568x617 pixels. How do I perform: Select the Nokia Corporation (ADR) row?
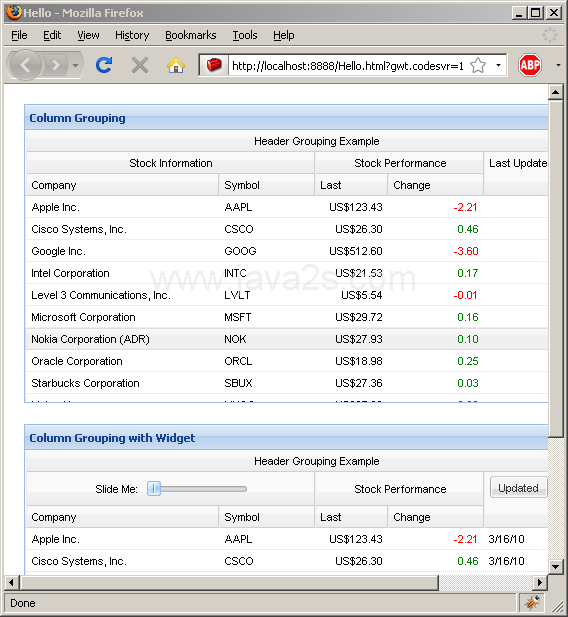coord(287,339)
